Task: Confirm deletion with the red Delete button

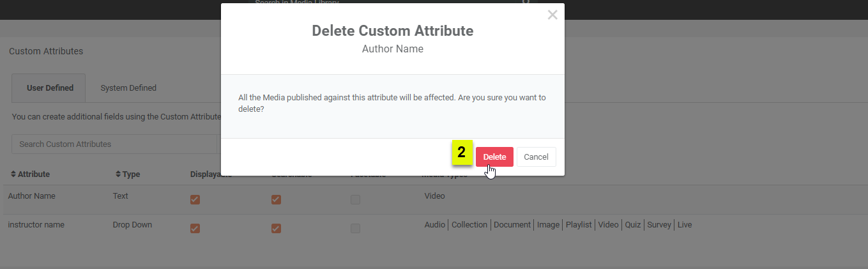Action: coord(494,157)
